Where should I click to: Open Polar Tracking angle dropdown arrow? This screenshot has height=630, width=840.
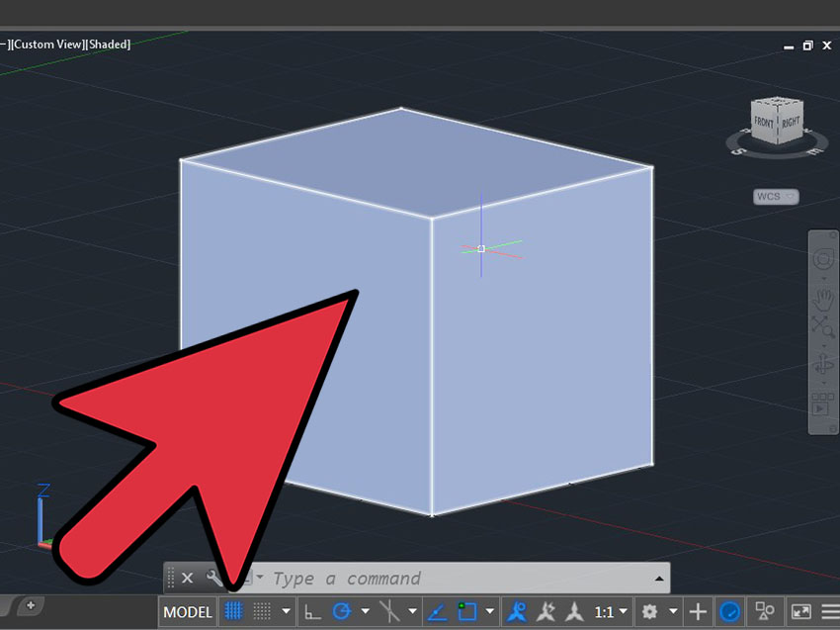(x=366, y=611)
